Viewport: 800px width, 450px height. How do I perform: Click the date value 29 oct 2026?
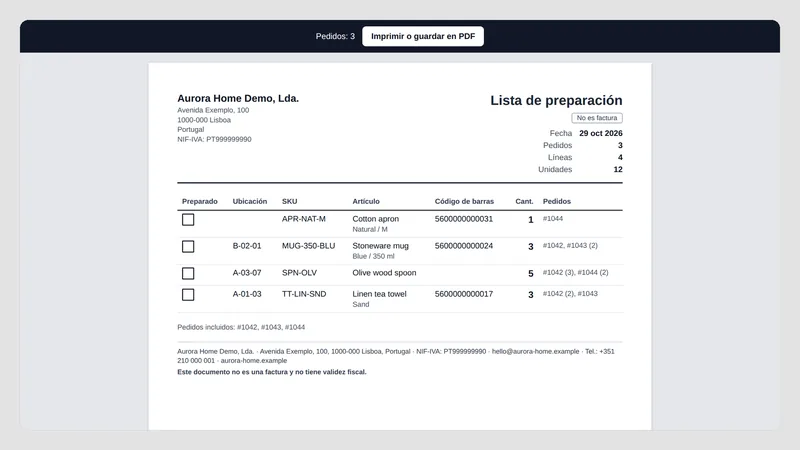click(601, 133)
